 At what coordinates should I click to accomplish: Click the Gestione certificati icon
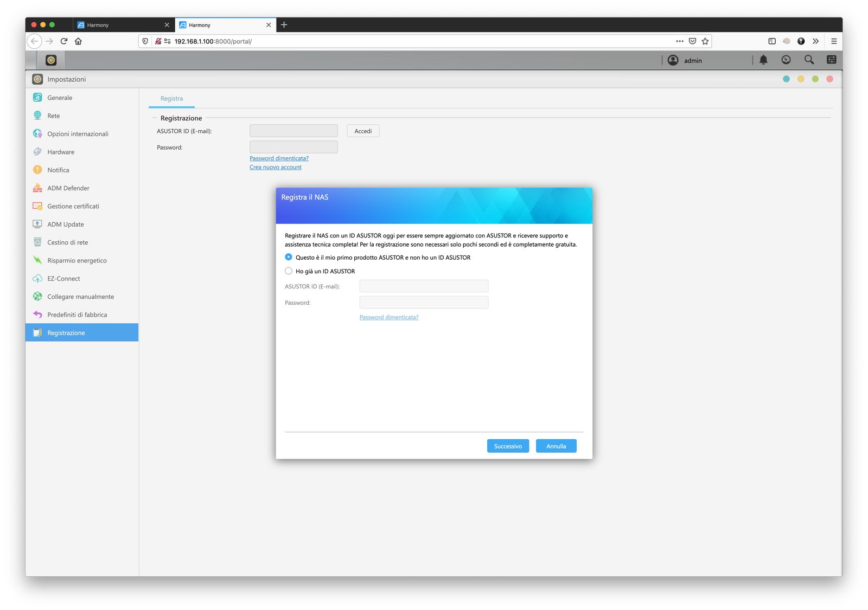tap(37, 206)
